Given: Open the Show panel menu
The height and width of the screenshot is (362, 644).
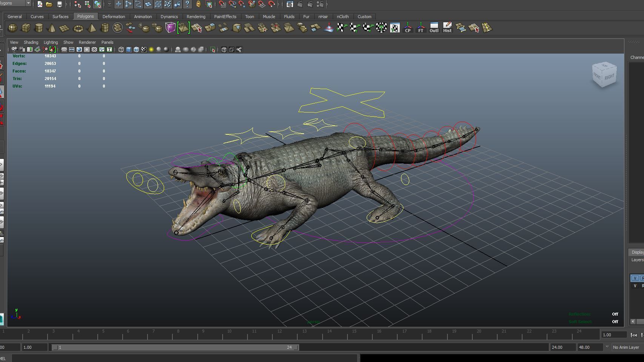Looking at the screenshot, I should click(68, 42).
